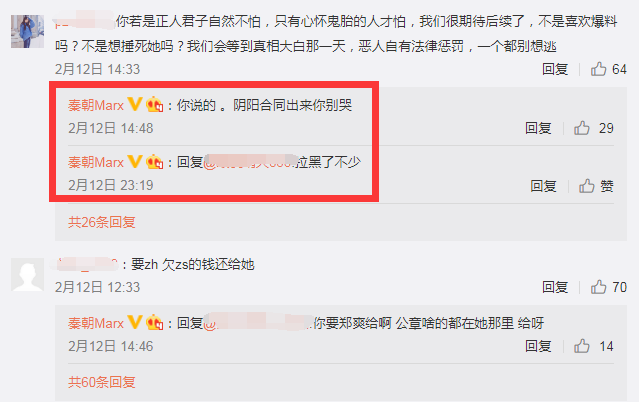Reply to 秦朝Marx's 14:48 comment
The image size is (639, 402).
coord(538,128)
